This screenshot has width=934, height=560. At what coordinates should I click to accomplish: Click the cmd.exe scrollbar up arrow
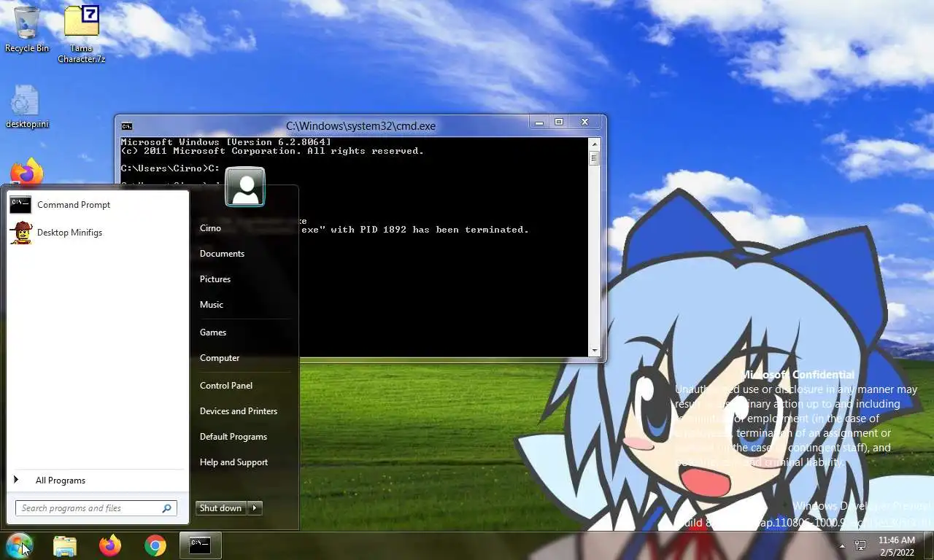pos(594,144)
